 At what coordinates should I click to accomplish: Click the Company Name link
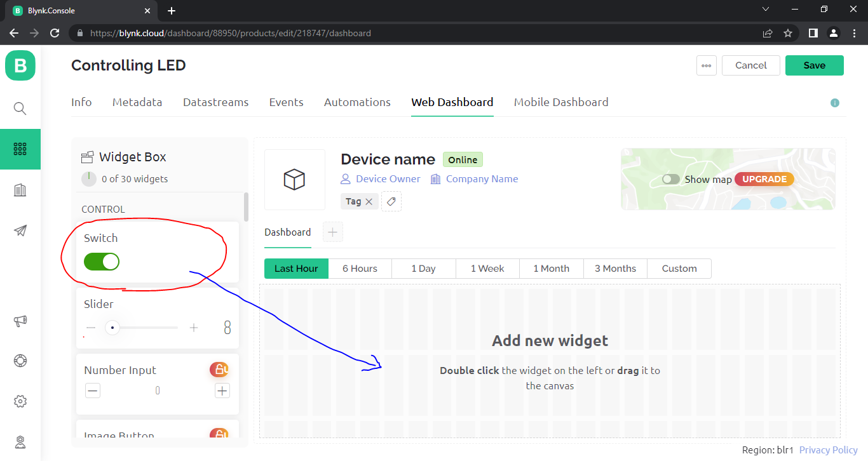(482, 179)
